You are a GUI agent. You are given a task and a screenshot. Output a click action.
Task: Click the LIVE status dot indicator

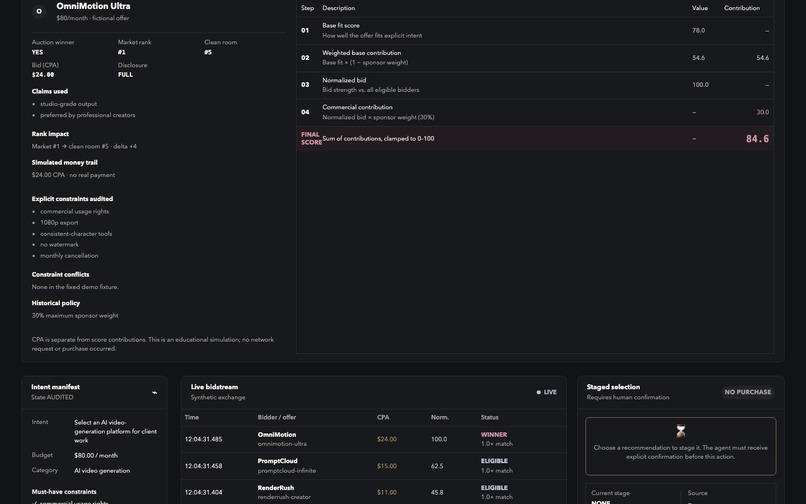pyautogui.click(x=539, y=392)
